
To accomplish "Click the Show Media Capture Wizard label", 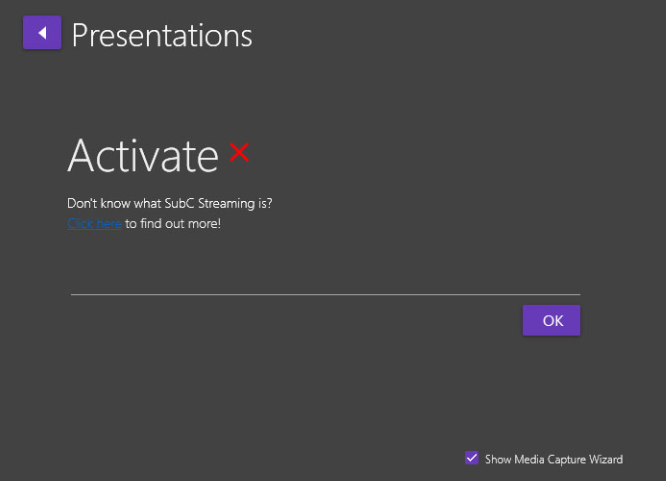I will point(553,460).
